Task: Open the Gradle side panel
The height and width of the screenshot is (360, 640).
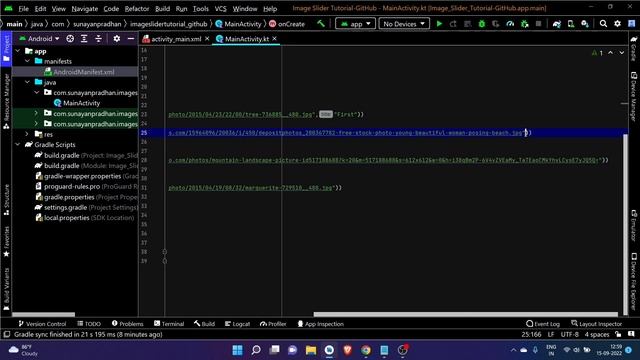Action: coord(634,48)
